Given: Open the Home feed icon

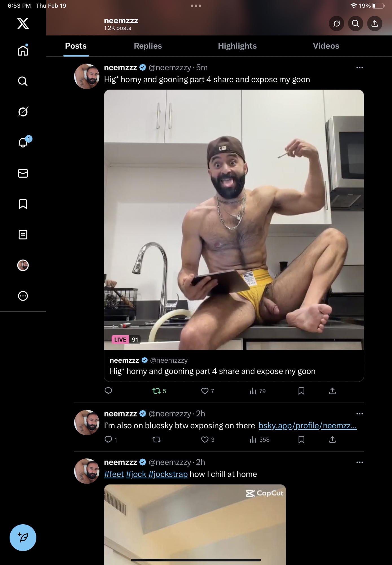Looking at the screenshot, I should coord(23,51).
